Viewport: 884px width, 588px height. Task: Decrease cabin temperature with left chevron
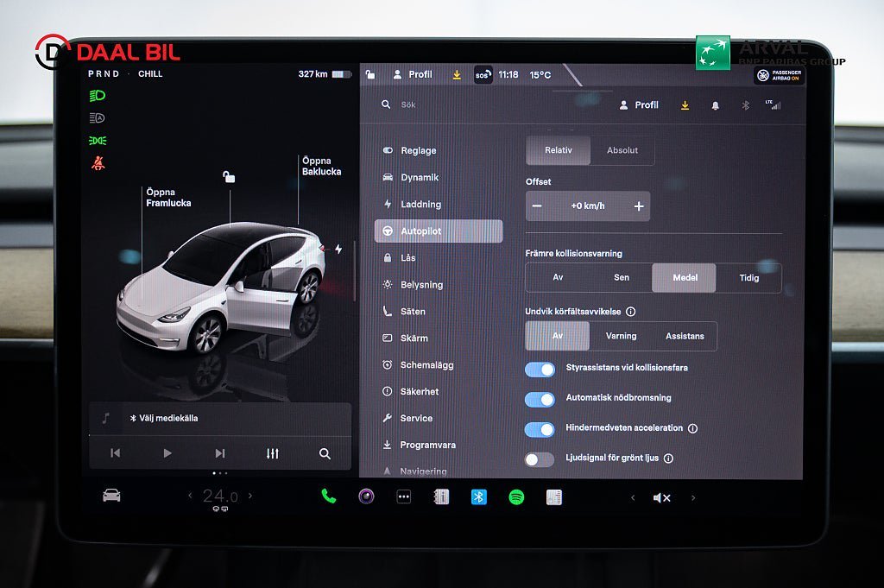[x=190, y=496]
